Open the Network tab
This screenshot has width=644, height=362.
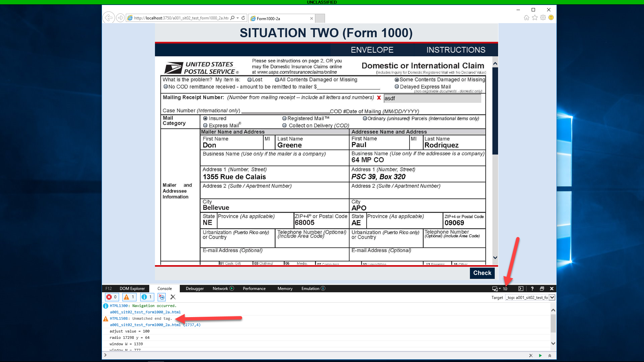click(220, 289)
